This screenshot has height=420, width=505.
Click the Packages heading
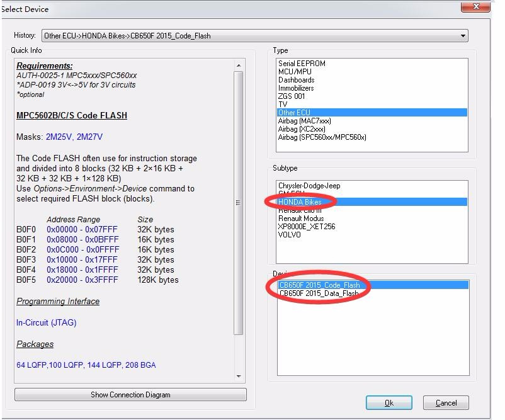tap(35, 344)
